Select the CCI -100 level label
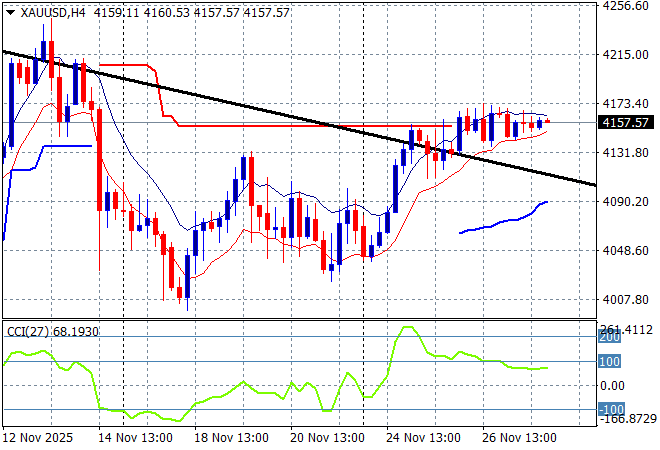The image size is (660, 450). pos(611,409)
